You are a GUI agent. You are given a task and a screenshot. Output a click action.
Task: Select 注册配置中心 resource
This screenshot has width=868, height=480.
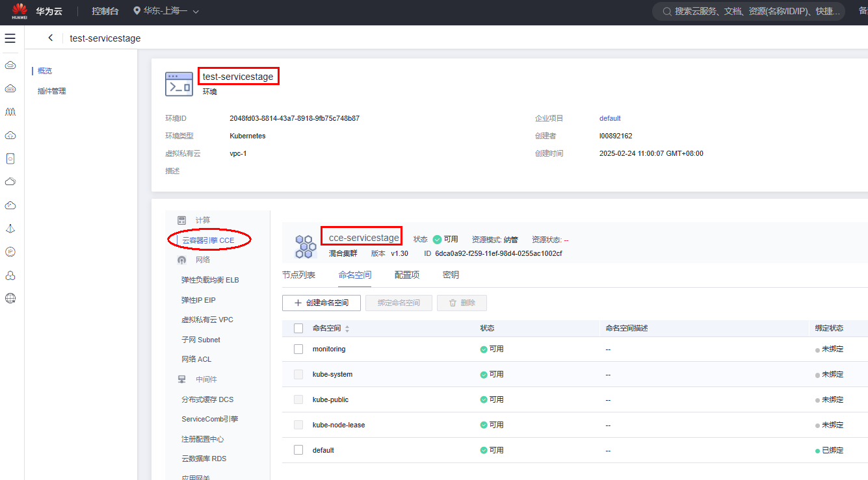coord(203,439)
